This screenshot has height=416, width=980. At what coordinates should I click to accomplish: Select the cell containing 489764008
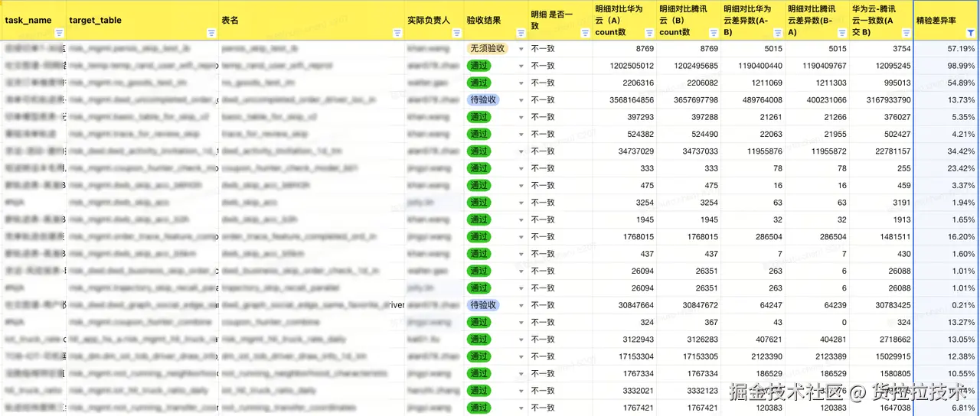(753, 100)
